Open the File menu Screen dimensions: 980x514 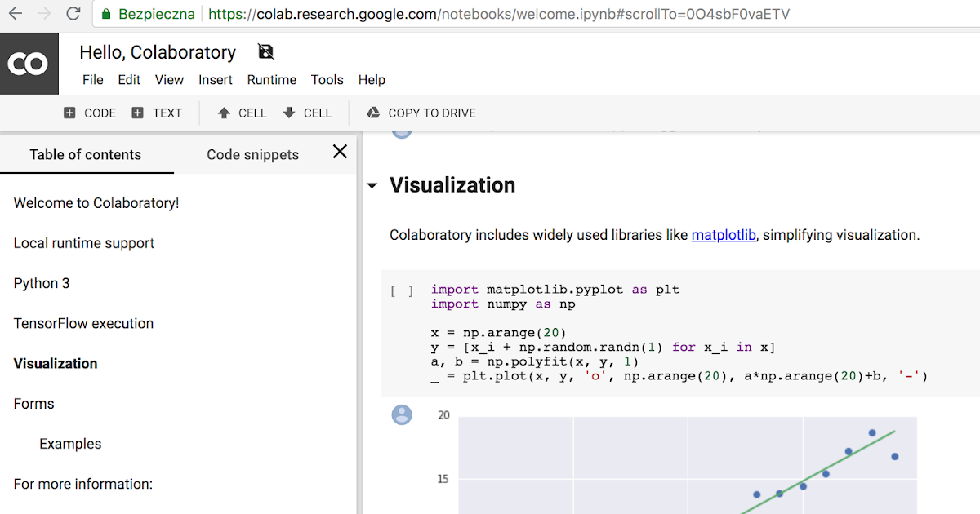pyautogui.click(x=92, y=80)
